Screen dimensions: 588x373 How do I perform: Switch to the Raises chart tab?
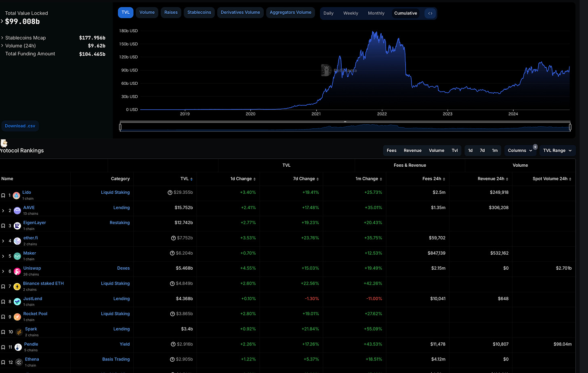(171, 13)
